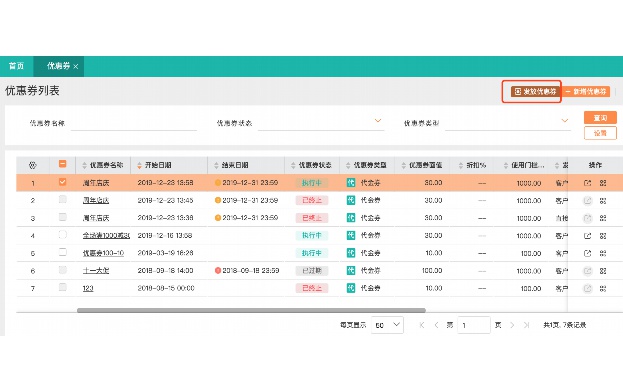The height and width of the screenshot is (392, 623).
Task: Go to previous page arrow
Action: (436, 325)
